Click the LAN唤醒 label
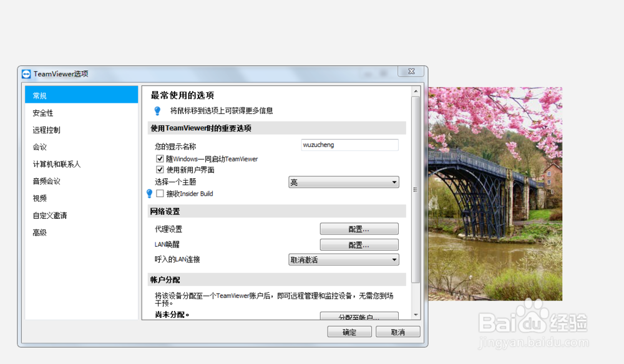The height and width of the screenshot is (364, 624). tap(167, 245)
